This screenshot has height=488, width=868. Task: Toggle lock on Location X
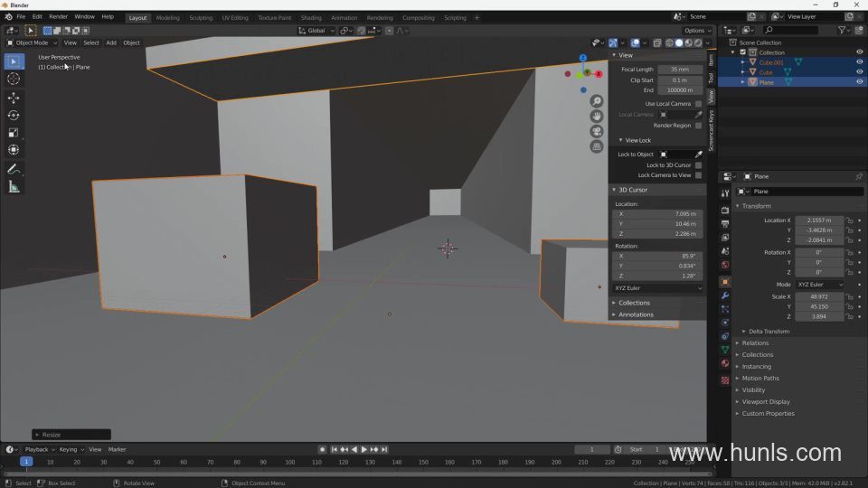(x=850, y=221)
